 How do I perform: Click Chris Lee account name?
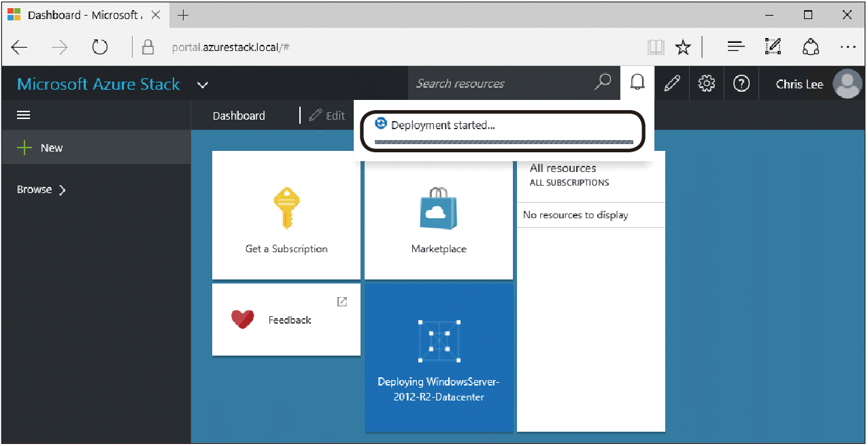pos(799,84)
